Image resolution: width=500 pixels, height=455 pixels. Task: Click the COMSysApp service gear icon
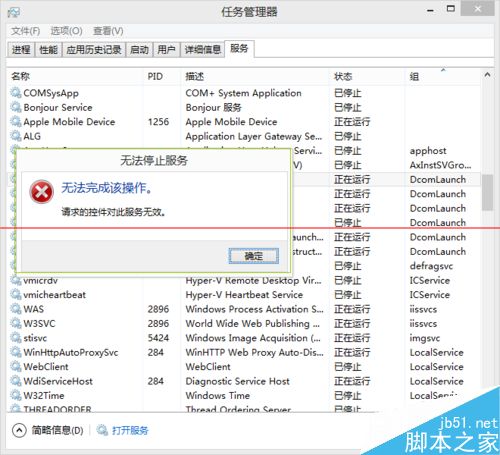coord(15,93)
